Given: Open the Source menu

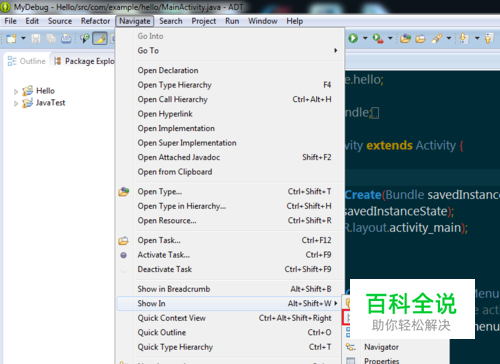Looking at the screenshot, I should coord(60,21).
